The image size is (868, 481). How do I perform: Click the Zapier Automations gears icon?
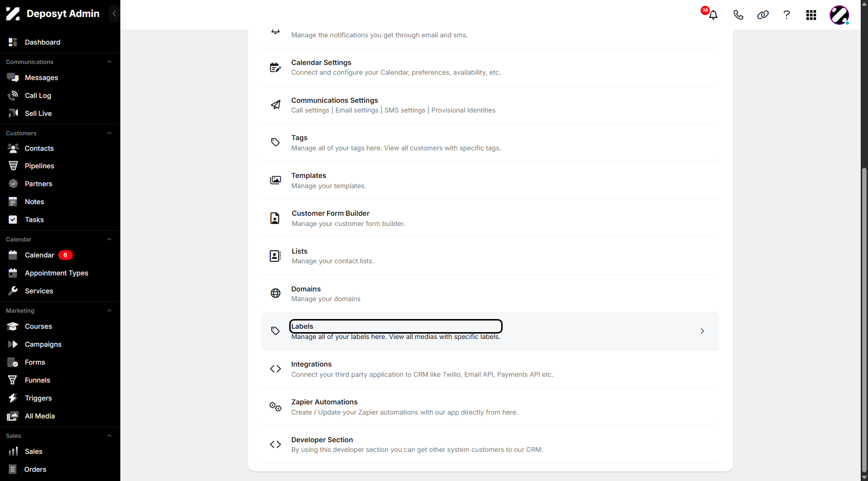pos(275,407)
